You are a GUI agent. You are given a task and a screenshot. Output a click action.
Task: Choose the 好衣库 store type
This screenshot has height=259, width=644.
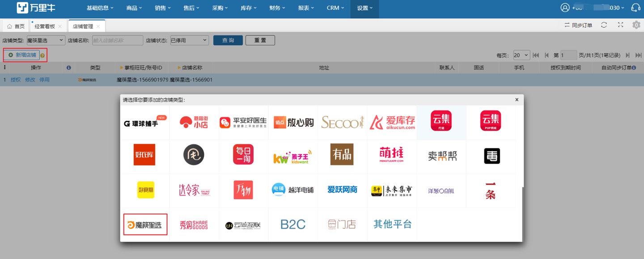(145, 155)
